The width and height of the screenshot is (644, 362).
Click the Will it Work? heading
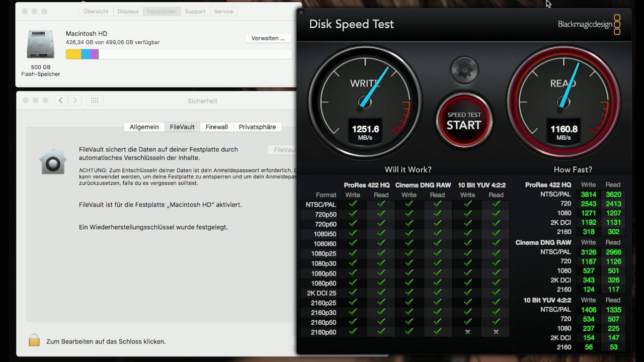[408, 169]
